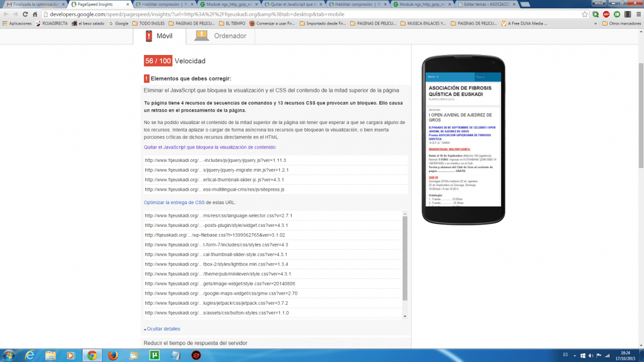This screenshot has width=644, height=362.
Task: Open the jetpack.css?ver=3.7.2 URL
Action: pos(217,303)
